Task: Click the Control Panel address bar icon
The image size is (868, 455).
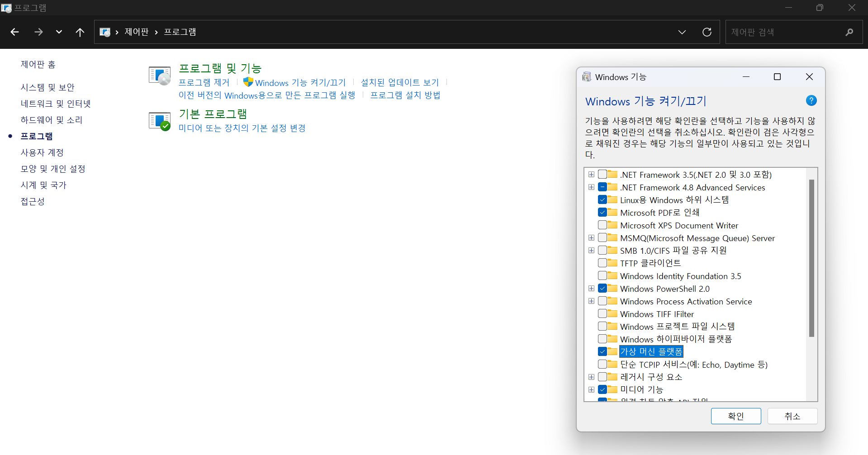Action: 105,32
